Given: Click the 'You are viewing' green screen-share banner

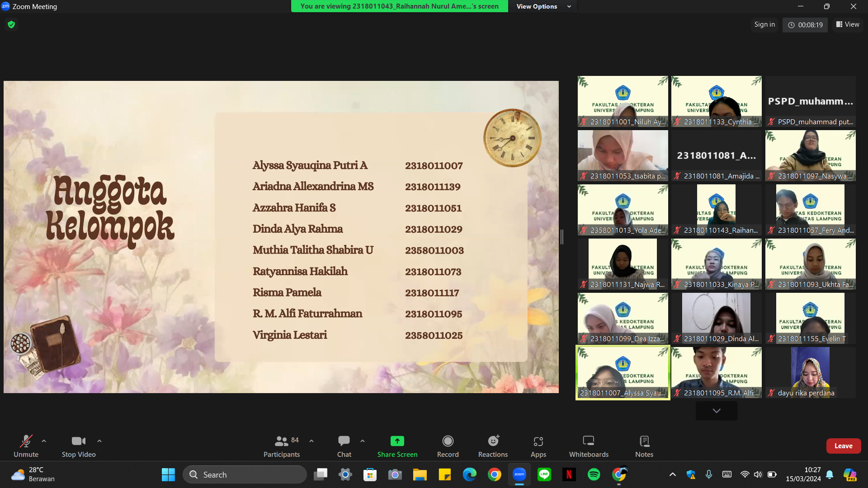Looking at the screenshot, I should (400, 6).
